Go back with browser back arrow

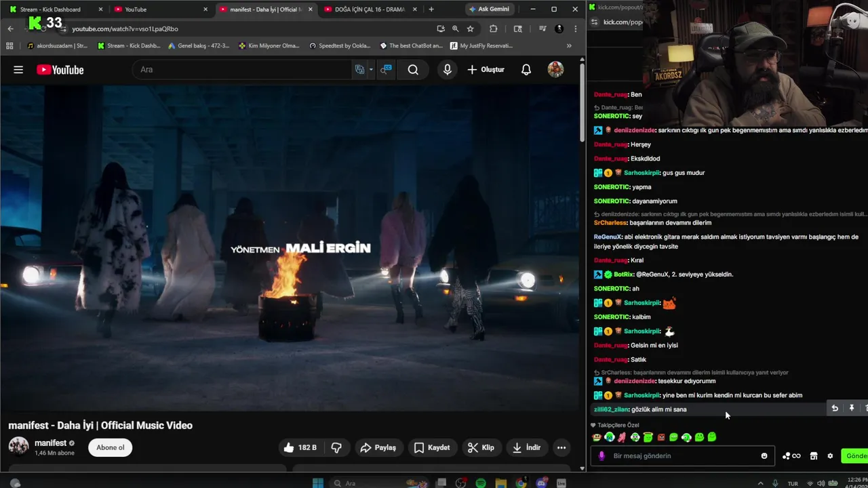[10, 29]
